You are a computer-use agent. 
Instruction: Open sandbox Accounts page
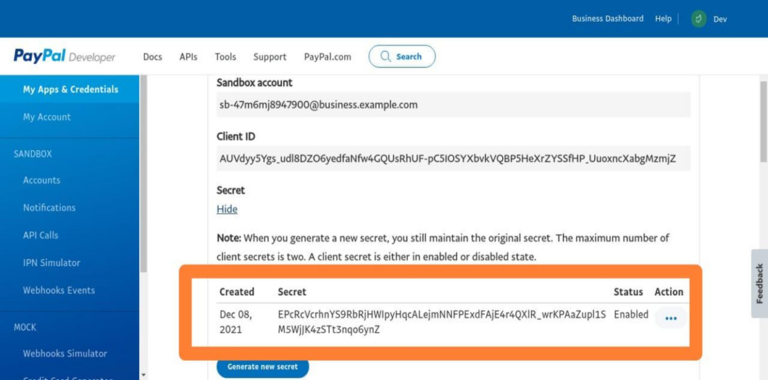tap(42, 180)
